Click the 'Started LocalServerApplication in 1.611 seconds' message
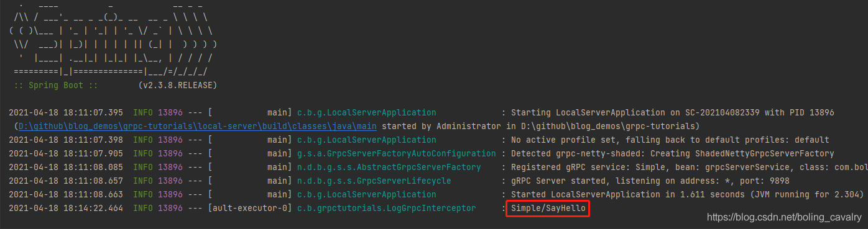This screenshot has width=868, height=229. pos(687,194)
